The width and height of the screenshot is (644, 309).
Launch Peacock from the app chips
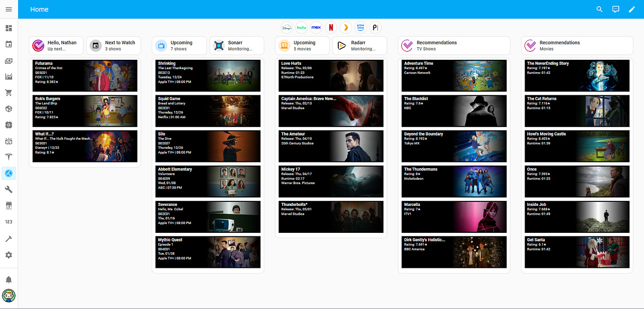click(x=375, y=27)
